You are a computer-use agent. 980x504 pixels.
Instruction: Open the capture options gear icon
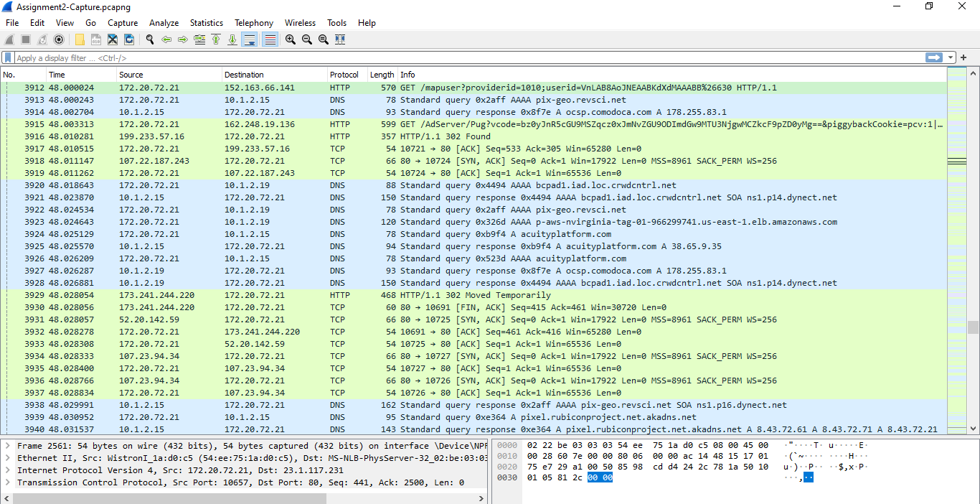coord(59,39)
